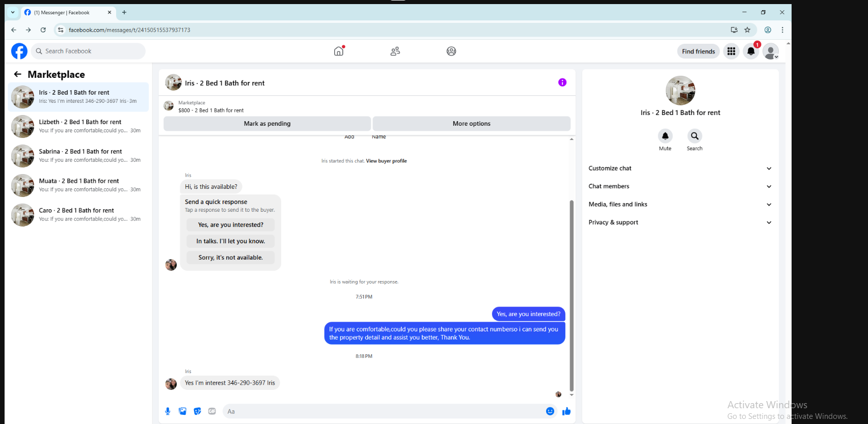Click the chat scrollbar thumb
The height and width of the screenshot is (424, 868).
point(572,295)
